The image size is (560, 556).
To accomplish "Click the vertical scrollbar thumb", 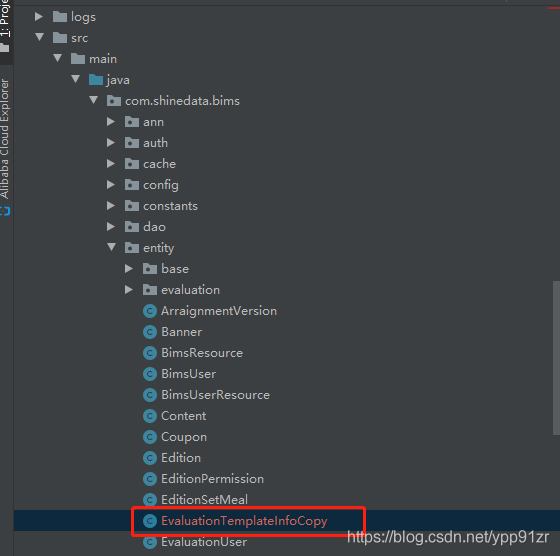I will click(x=556, y=358).
